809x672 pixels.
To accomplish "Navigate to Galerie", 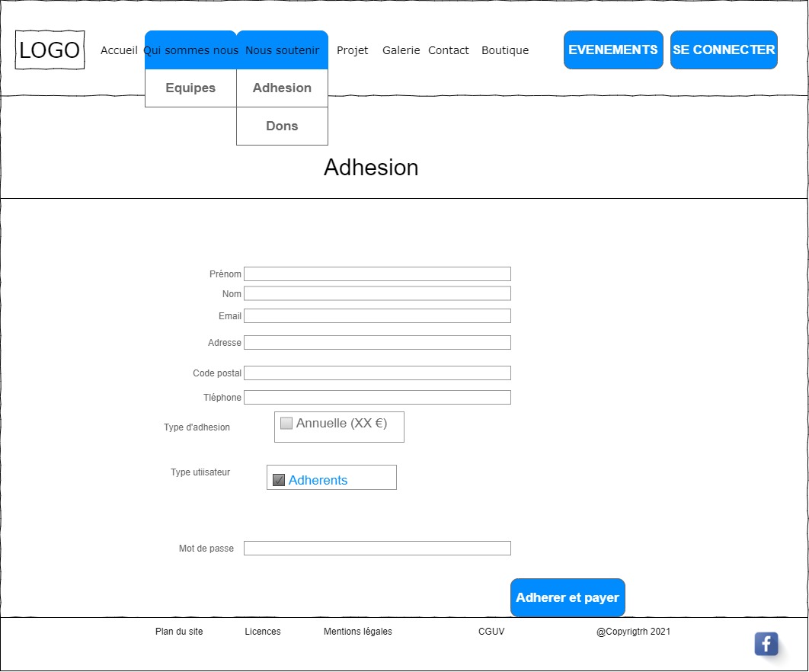I will (401, 50).
